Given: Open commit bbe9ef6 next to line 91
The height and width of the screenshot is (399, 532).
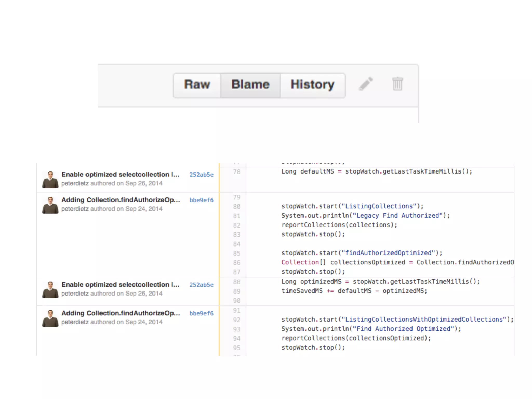Looking at the screenshot, I should 201,313.
